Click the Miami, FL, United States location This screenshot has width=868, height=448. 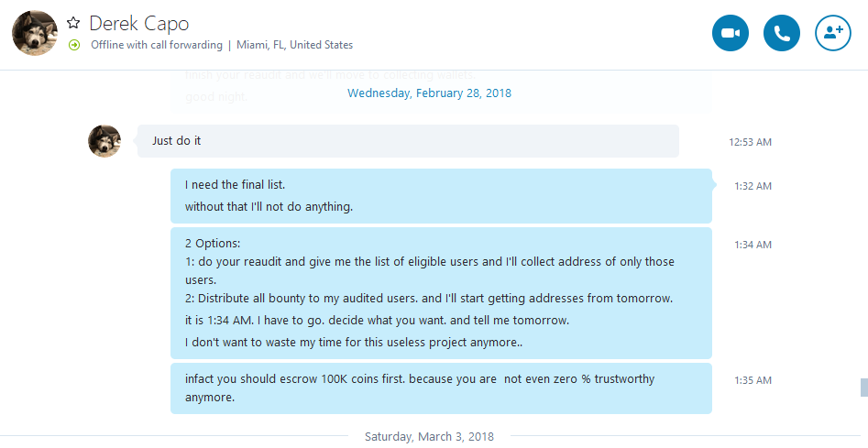point(294,45)
